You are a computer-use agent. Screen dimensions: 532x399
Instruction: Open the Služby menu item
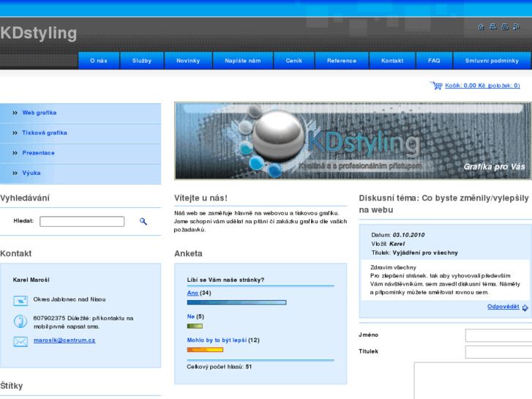tap(142, 61)
